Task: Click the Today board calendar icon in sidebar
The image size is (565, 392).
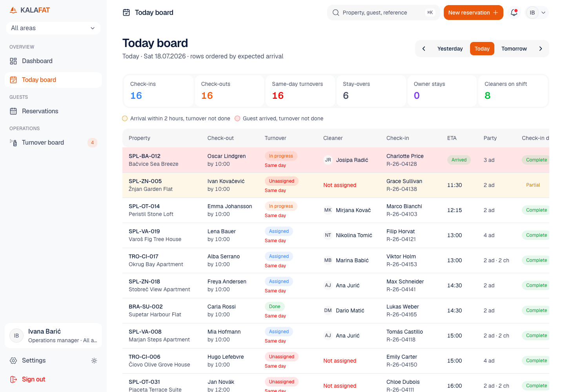Action: pos(13,80)
